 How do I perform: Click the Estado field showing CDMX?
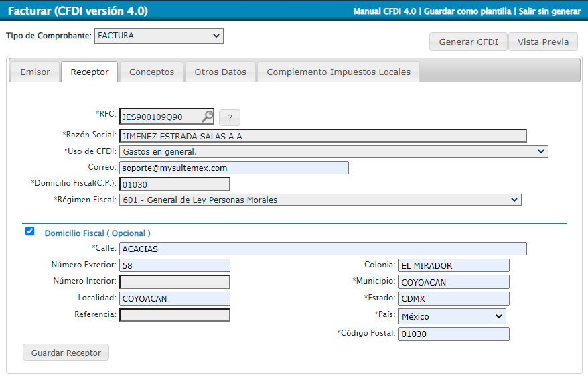(454, 298)
